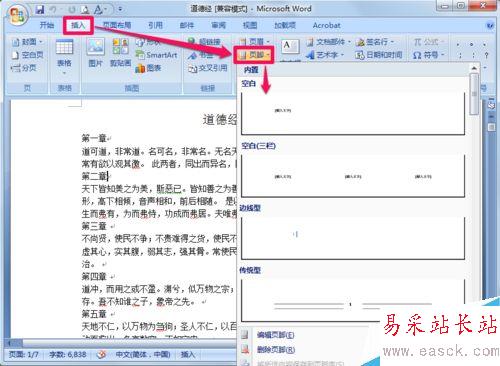The height and width of the screenshot is (366, 500).
Task: Choose the 空白 footer thumbnail
Action: [x=353, y=113]
